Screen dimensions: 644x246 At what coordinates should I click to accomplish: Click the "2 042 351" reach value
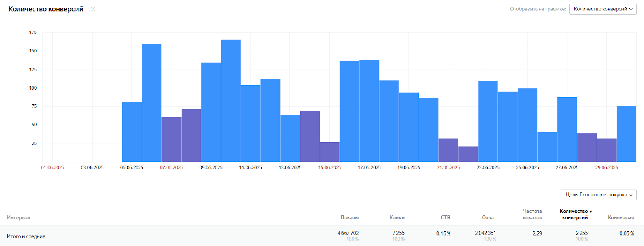point(485,233)
